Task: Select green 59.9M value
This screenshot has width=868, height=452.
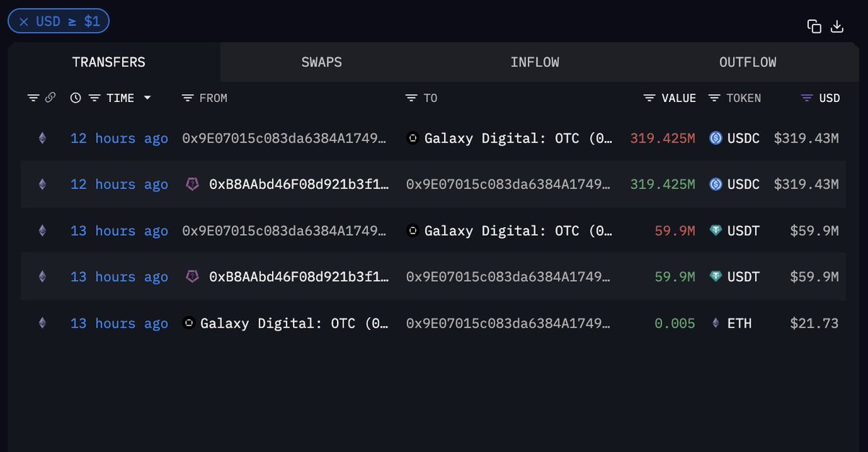Action: coord(675,277)
